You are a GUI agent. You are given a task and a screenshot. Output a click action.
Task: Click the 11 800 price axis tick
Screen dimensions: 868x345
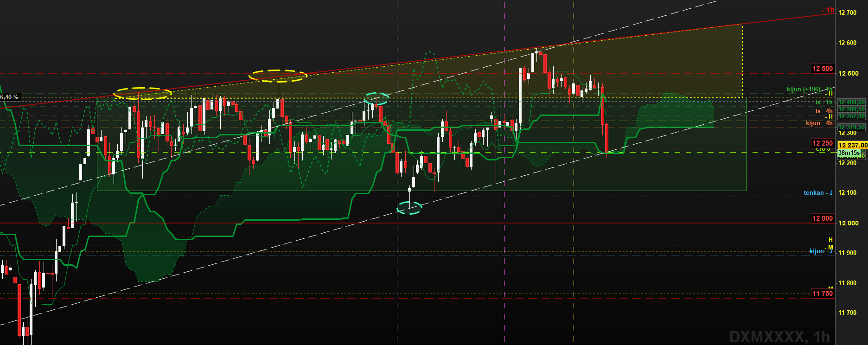(847, 283)
